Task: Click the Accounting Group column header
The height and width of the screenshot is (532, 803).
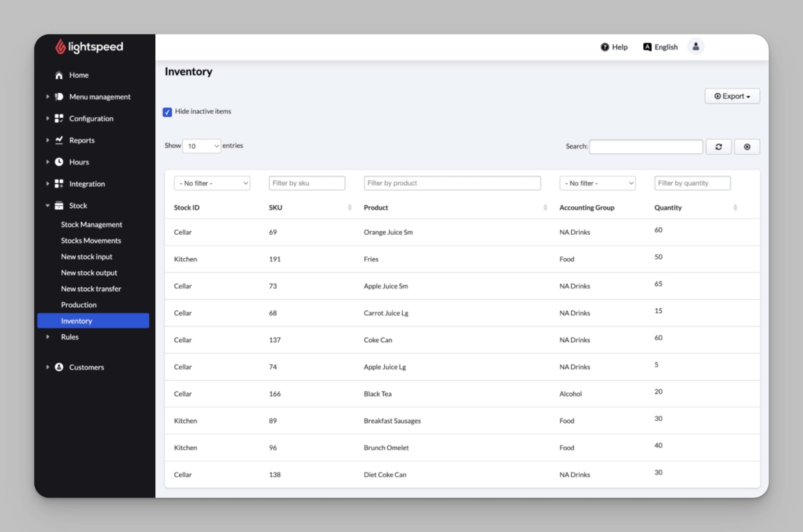Action: pyautogui.click(x=587, y=208)
